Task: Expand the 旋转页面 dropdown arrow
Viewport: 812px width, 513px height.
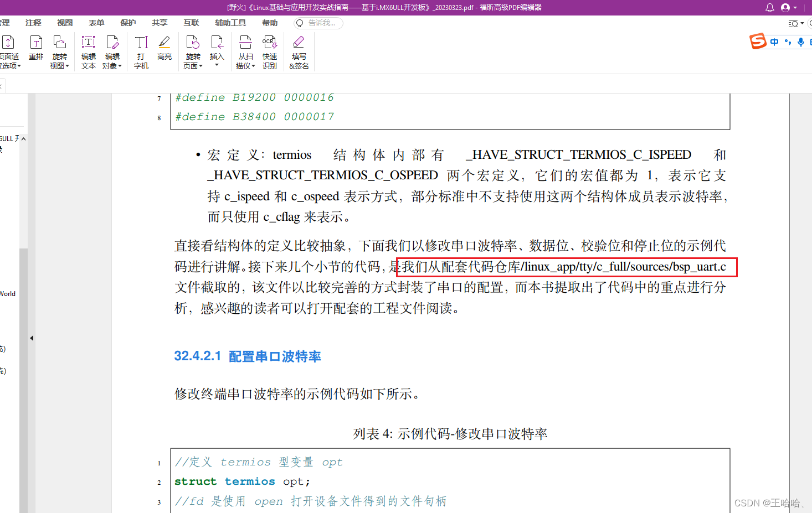Action: (201, 66)
